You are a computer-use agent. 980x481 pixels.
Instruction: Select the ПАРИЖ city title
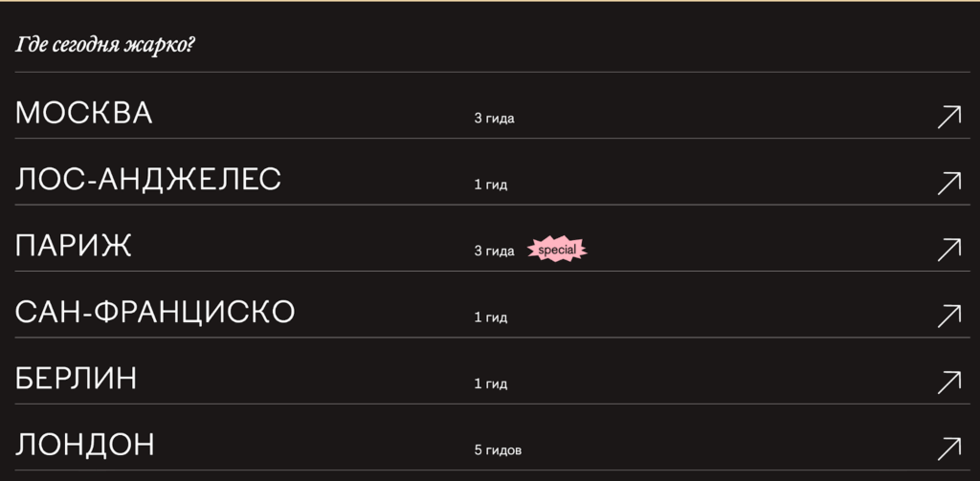coord(74,246)
